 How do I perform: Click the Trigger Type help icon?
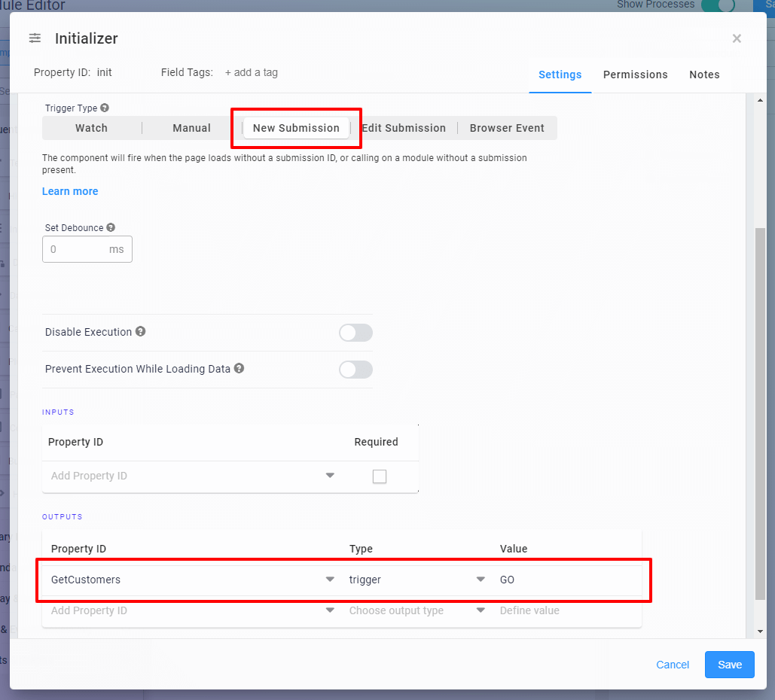[105, 108]
